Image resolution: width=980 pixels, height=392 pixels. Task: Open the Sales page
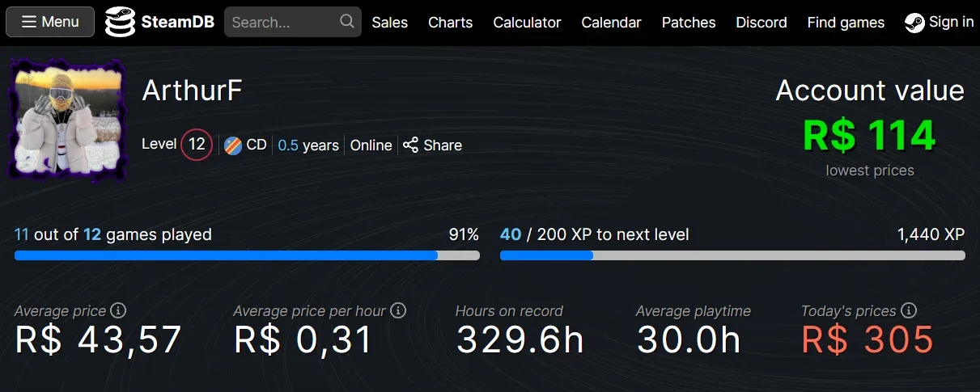click(x=390, y=23)
